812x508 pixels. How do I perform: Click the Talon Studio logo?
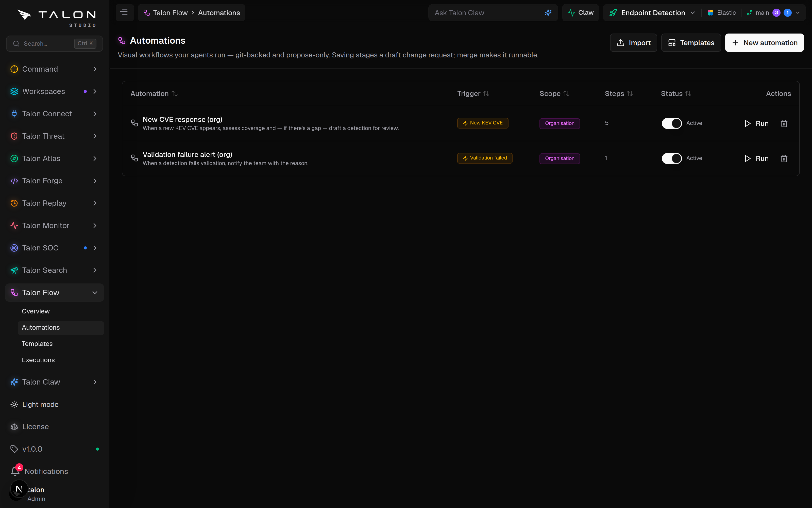coord(56,18)
